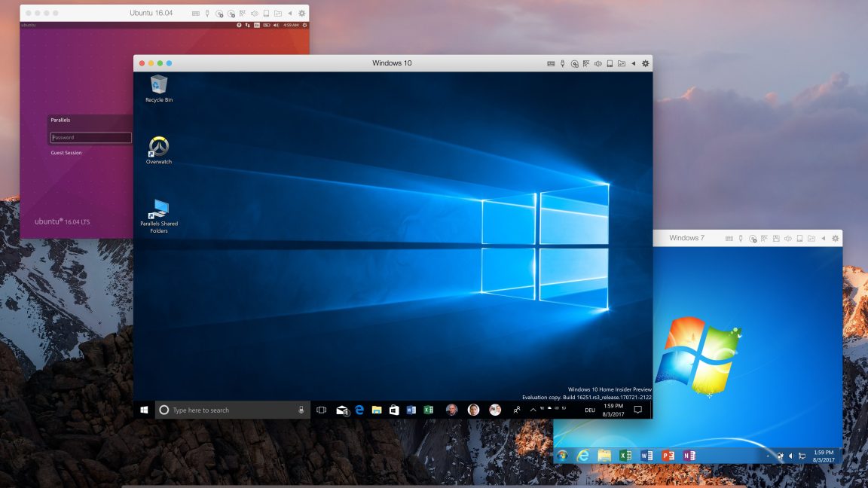Select the Parallels user on Ubuntu login

(x=60, y=120)
